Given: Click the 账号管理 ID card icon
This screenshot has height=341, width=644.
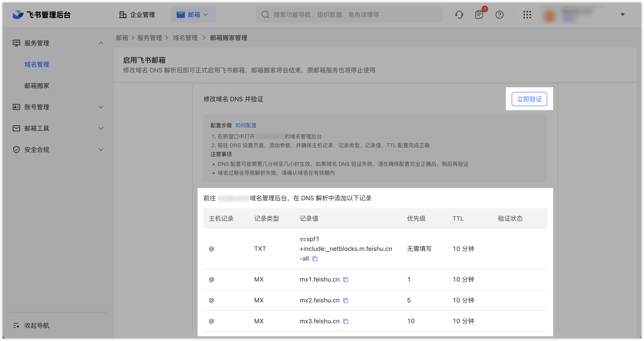Looking at the screenshot, I should tap(16, 107).
